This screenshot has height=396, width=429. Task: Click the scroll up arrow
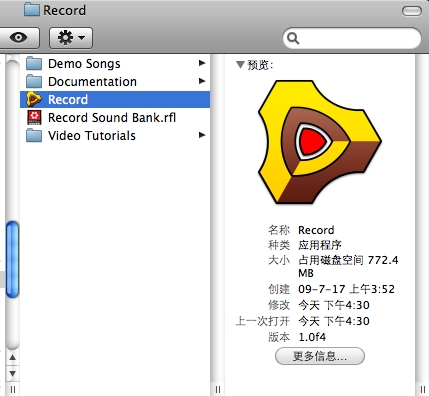click(x=12, y=357)
